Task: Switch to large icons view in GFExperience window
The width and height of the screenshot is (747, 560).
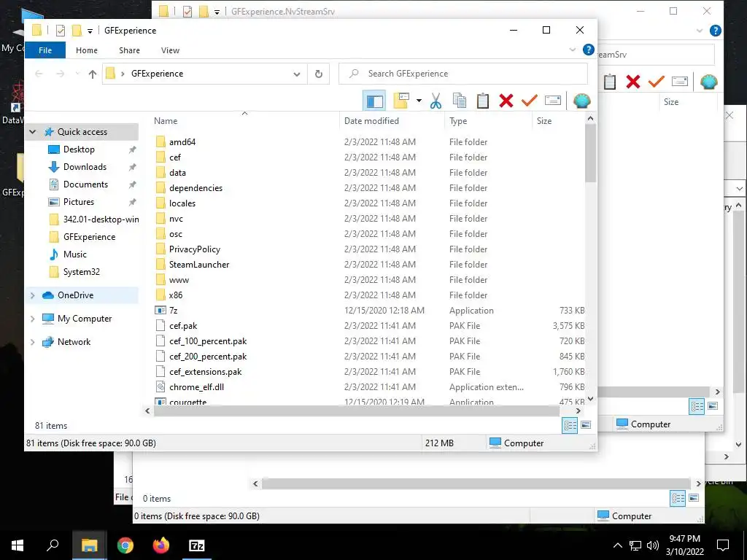Action: click(x=586, y=425)
